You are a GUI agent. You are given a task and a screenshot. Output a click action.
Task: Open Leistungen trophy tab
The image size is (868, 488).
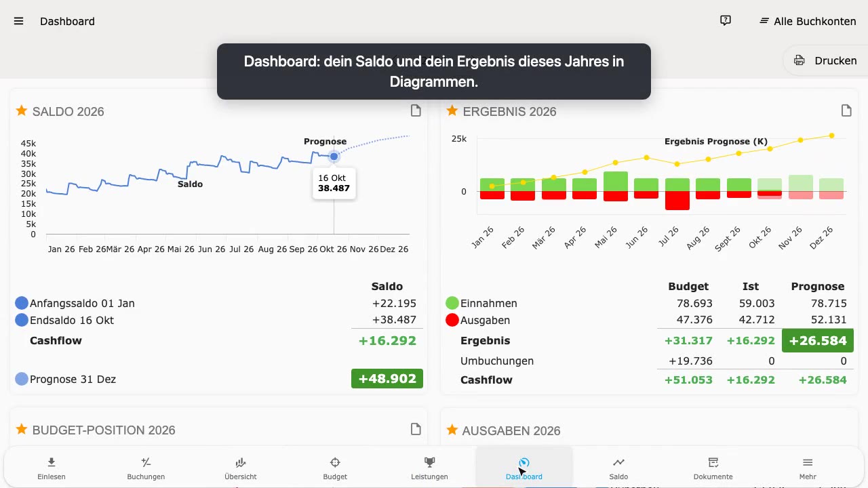click(429, 468)
